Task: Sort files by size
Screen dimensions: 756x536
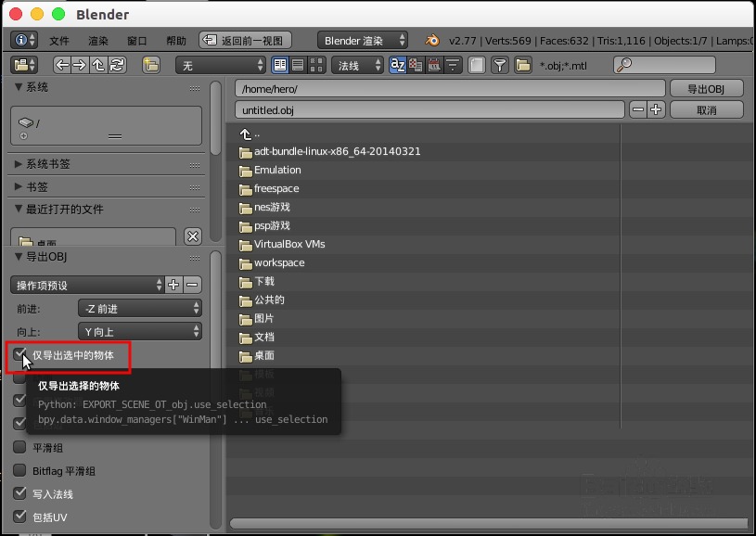Action: (x=453, y=65)
